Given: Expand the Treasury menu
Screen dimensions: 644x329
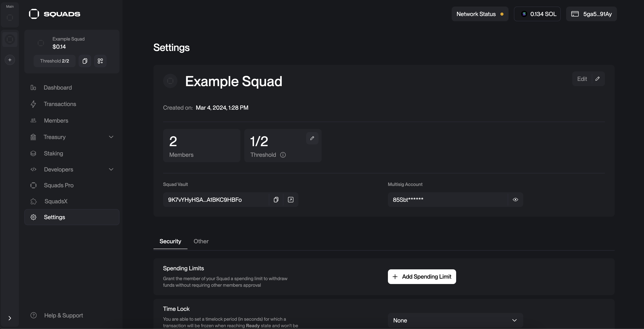Looking at the screenshot, I should point(111,137).
